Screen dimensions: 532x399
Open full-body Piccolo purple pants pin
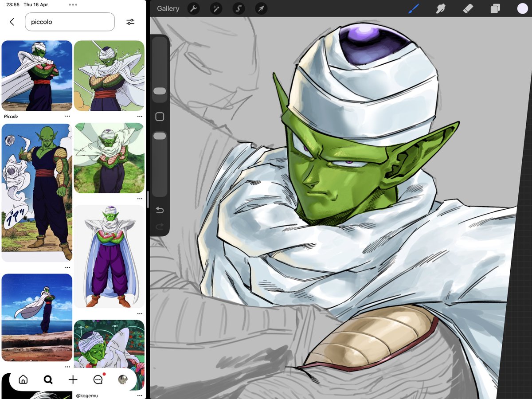(109, 256)
